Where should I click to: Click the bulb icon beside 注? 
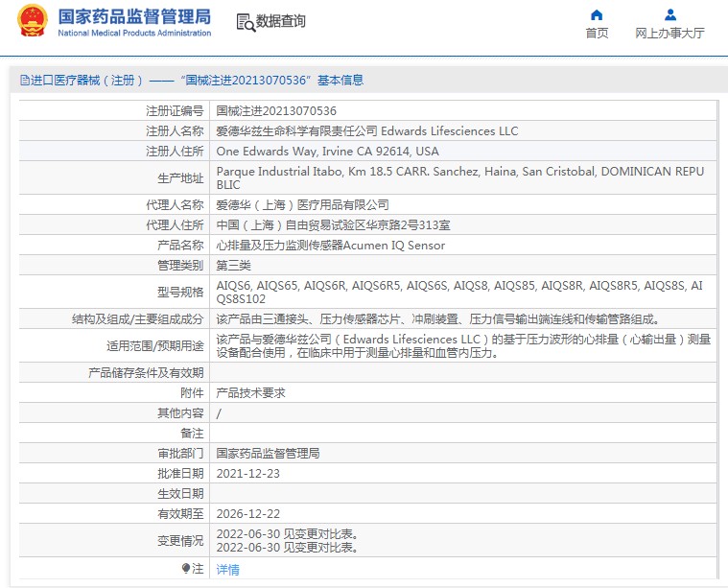click(186, 568)
